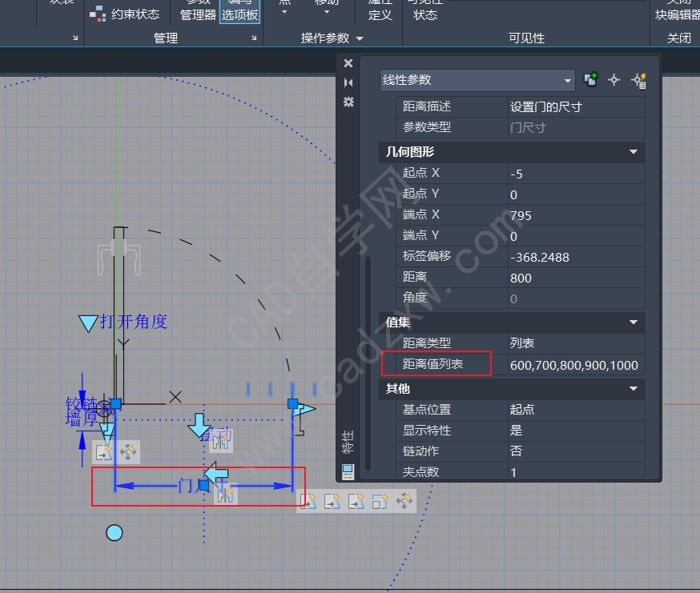This screenshot has height=593, width=700.
Task: Select the scale action icon in lower action bar
Action: 380,501
